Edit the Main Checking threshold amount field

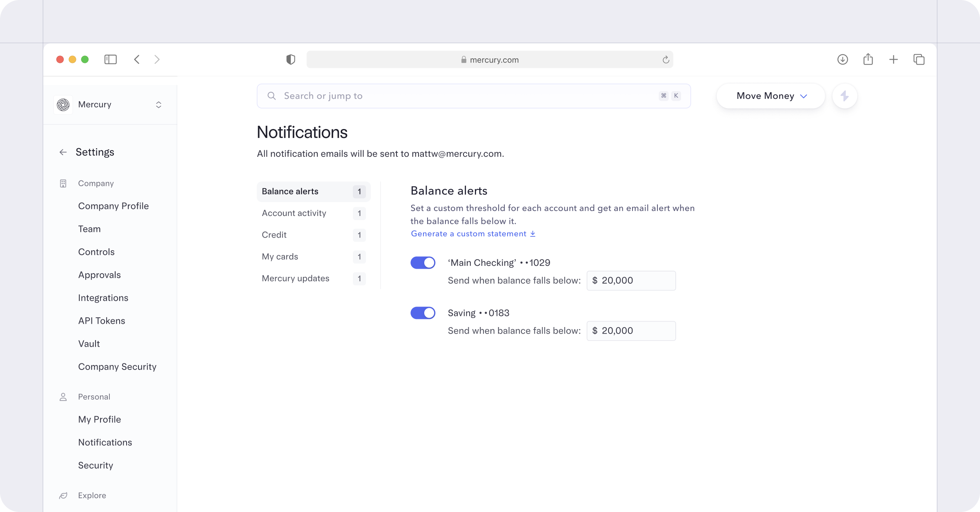tap(631, 280)
